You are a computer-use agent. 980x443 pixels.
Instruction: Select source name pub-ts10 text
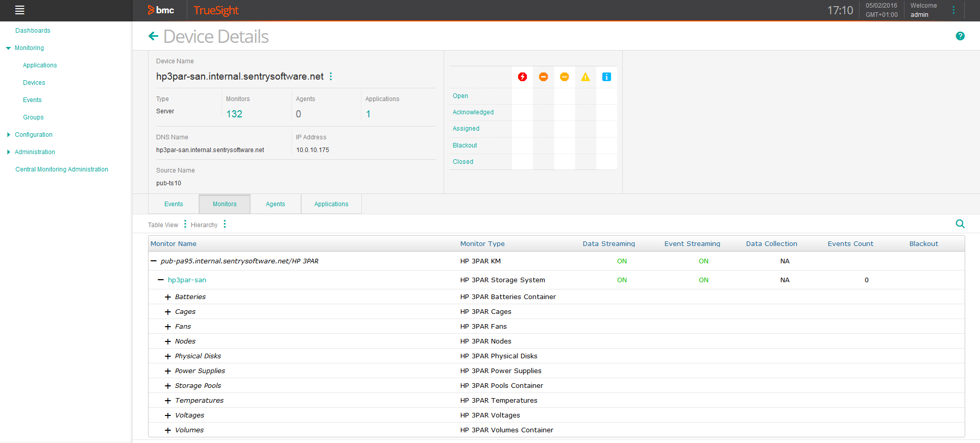[168, 183]
